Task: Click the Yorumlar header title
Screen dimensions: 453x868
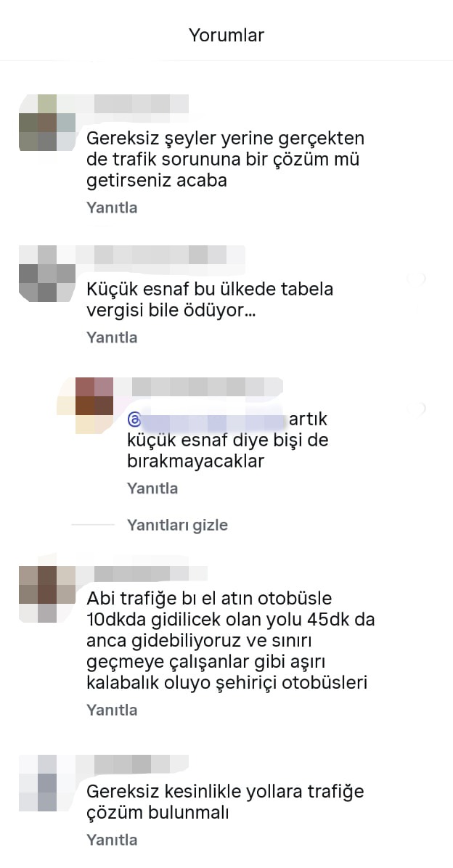Action: click(x=226, y=35)
